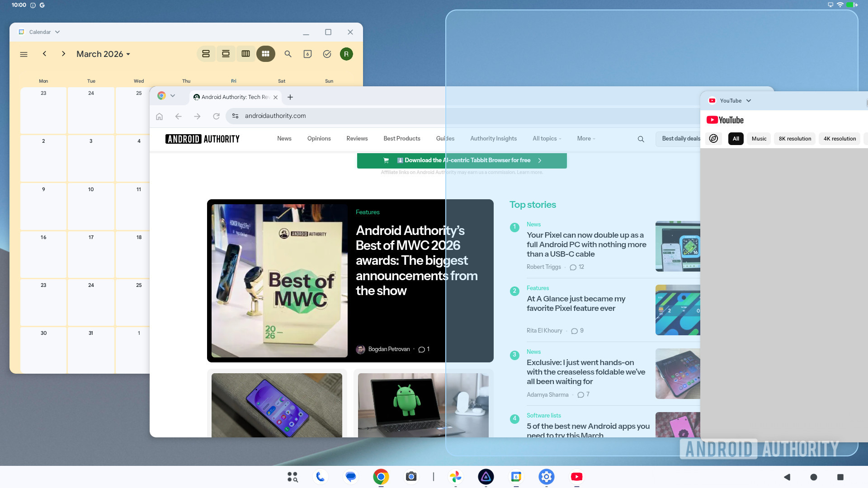The image size is (868, 488).
Task: Jump to today in Calendar
Action: pyautogui.click(x=308, y=54)
